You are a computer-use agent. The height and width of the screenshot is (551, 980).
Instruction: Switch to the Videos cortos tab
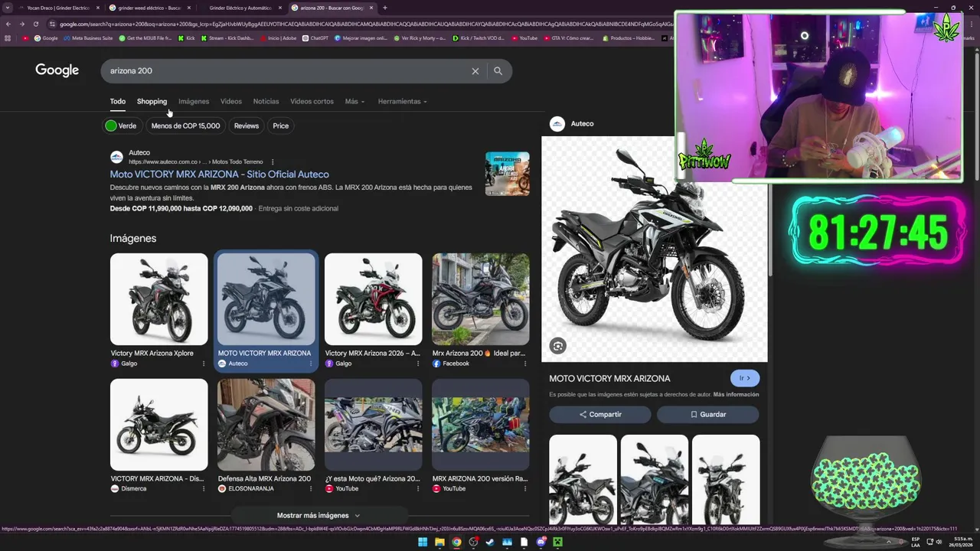click(x=312, y=101)
